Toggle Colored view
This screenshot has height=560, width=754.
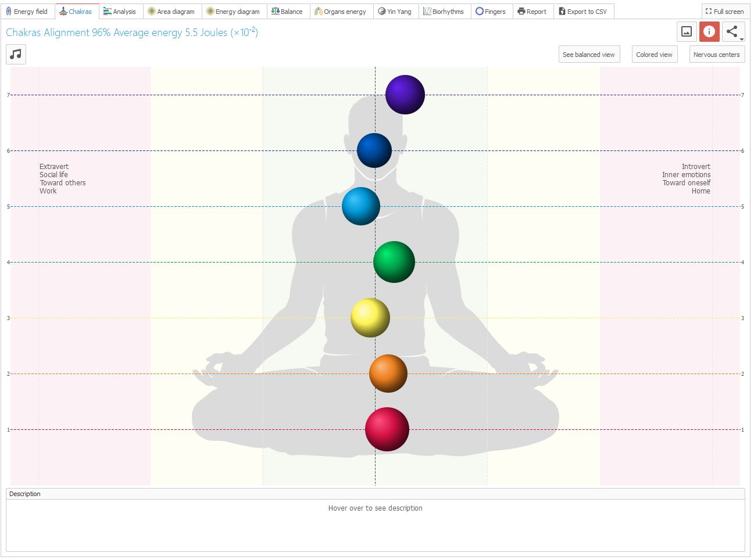pos(654,55)
